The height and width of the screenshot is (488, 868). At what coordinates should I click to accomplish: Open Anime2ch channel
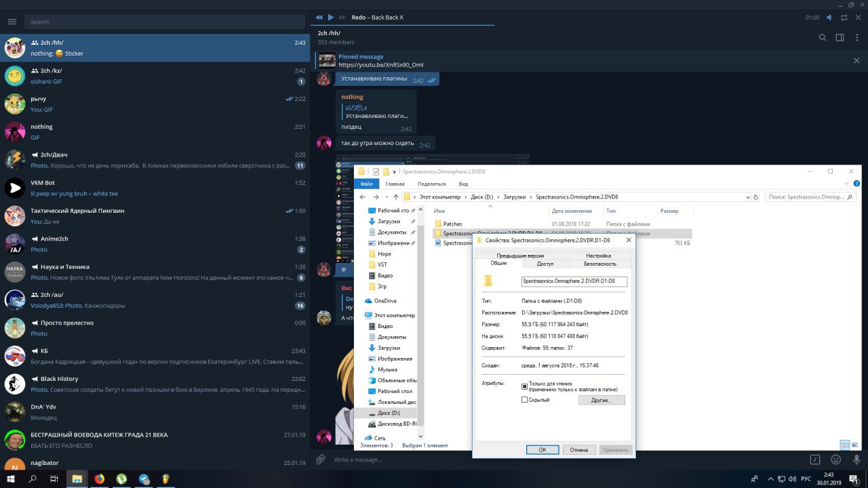click(155, 244)
